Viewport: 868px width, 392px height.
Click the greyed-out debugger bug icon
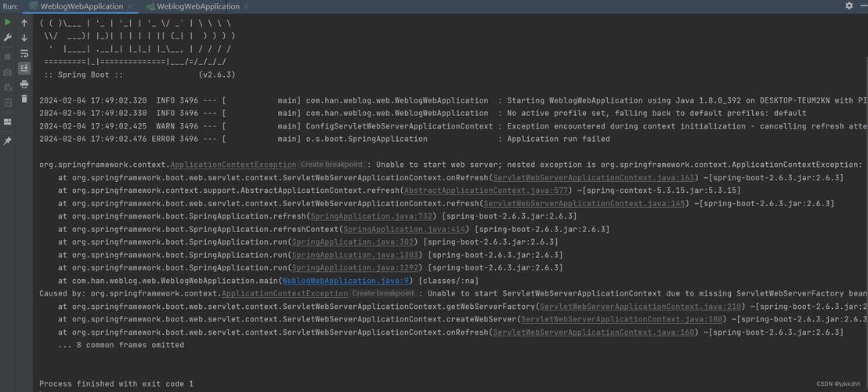click(x=7, y=88)
